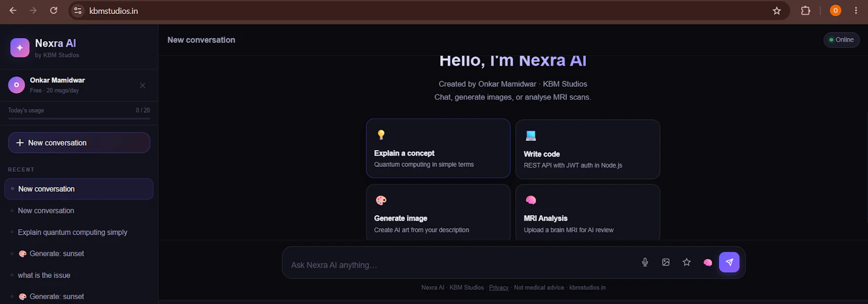Open site information icon in address bar

coord(78,11)
